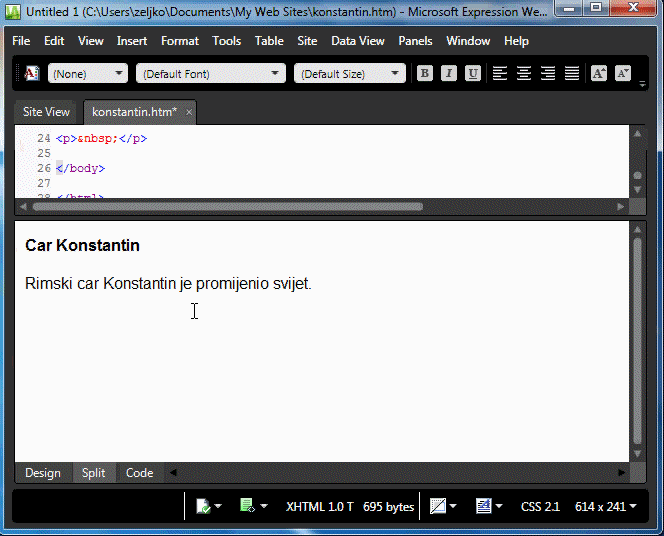
Task: Click the style application icon in toolbar
Action: [x=31, y=73]
